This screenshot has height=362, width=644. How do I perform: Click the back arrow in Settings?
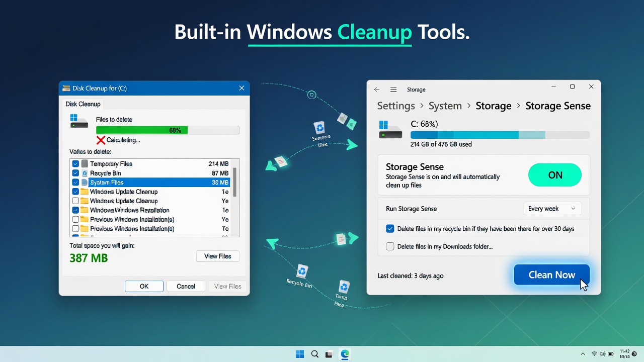[377, 89]
